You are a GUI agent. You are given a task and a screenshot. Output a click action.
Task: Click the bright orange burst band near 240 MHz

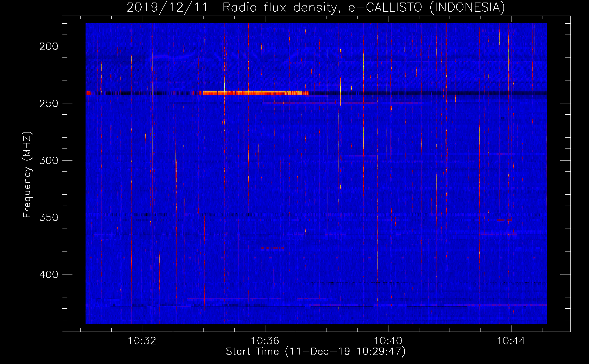click(x=256, y=93)
